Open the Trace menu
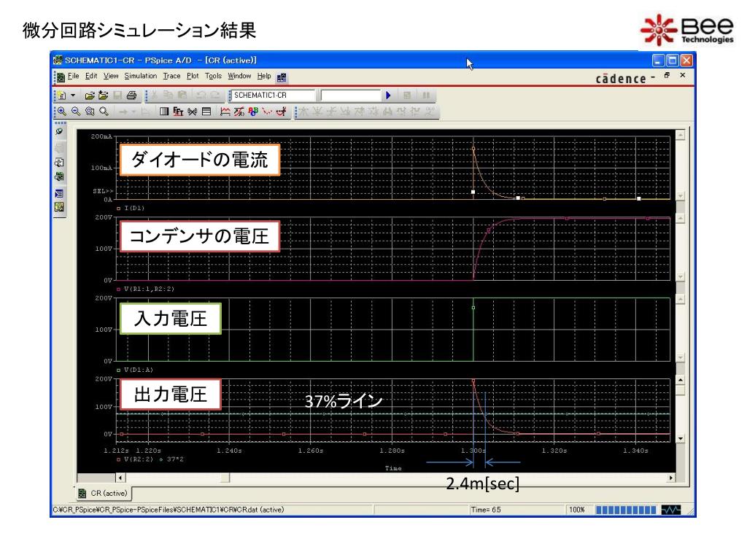Screen dimensions: 747x560 click(171, 76)
